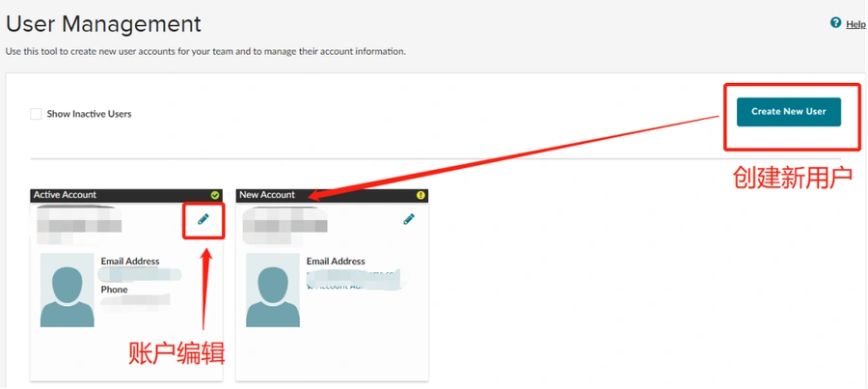Enable the Show Inactive Users checkbox

36,114
